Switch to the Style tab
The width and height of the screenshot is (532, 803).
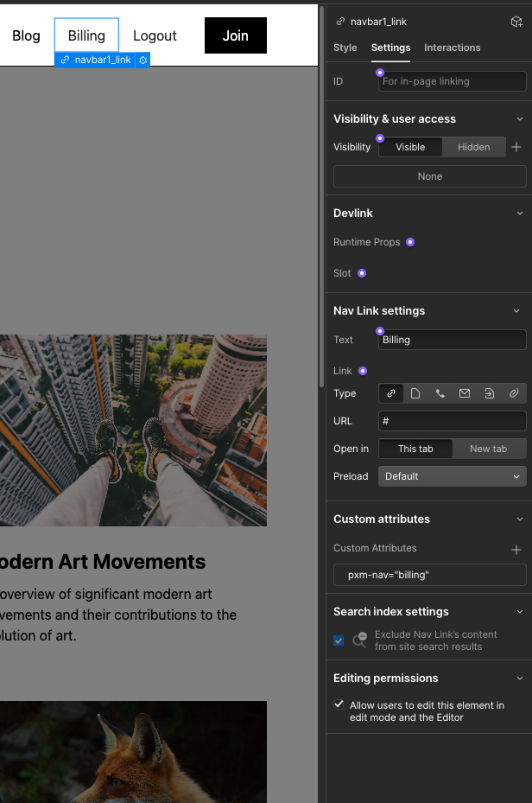(x=345, y=48)
